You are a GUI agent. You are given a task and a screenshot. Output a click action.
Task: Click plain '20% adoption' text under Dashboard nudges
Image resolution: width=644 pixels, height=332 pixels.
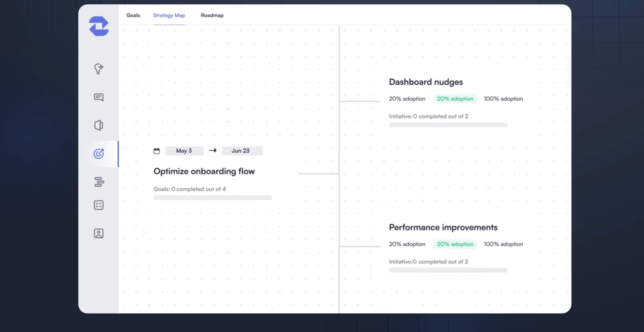[407, 99]
